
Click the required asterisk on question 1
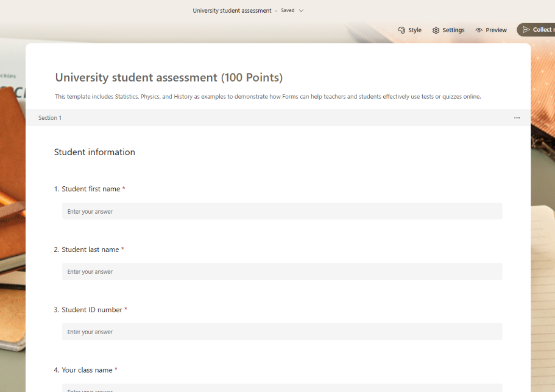pyautogui.click(x=125, y=189)
